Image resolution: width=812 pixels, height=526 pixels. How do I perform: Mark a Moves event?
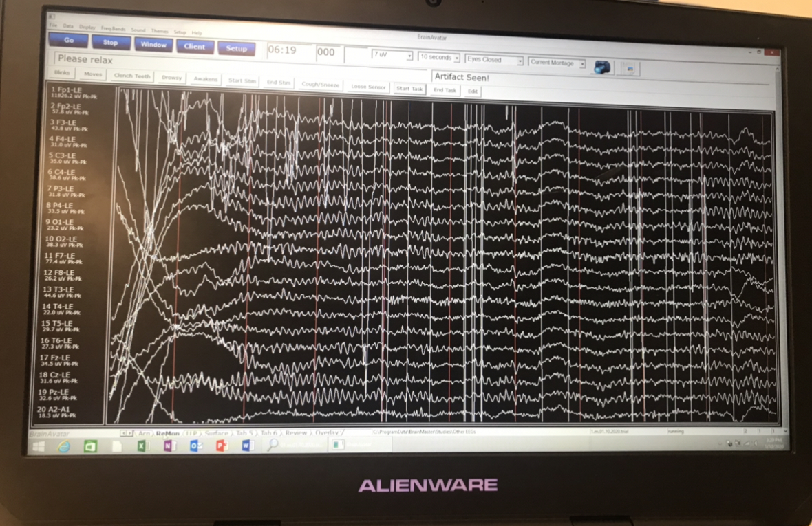93,74
